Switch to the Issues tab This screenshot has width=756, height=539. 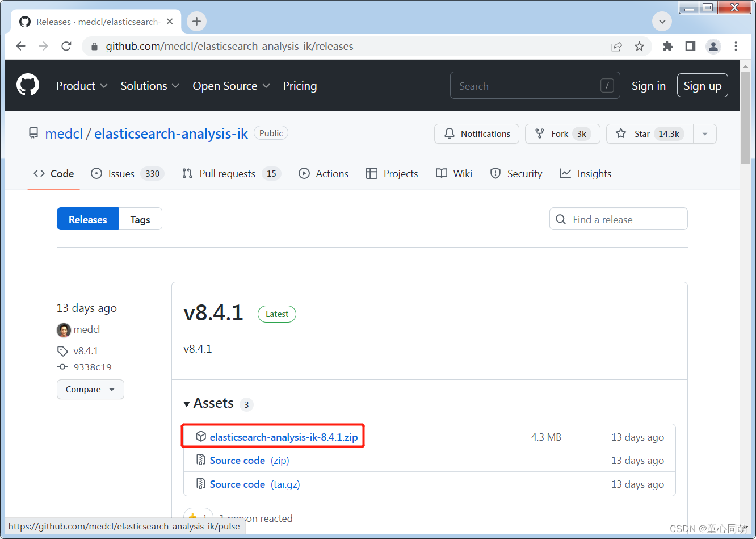(128, 174)
